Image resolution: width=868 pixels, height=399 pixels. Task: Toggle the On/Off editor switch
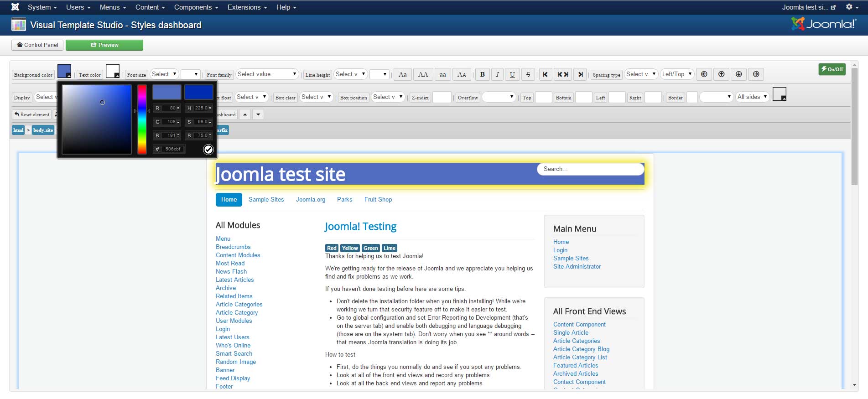(832, 69)
